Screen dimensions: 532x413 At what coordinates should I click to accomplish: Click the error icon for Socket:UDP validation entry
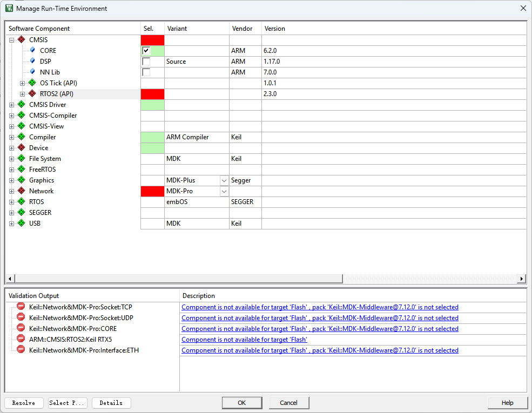(x=21, y=317)
